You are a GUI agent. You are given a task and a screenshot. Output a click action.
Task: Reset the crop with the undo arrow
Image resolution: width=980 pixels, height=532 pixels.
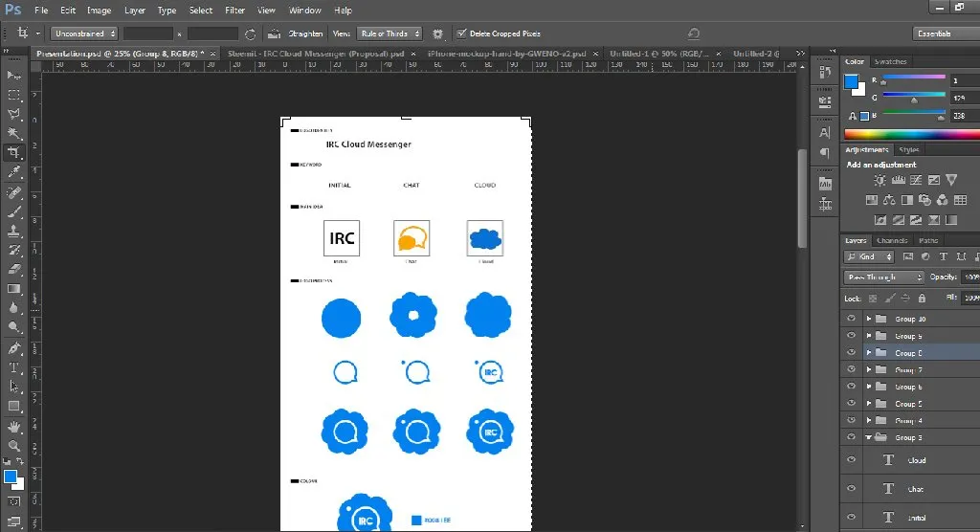693,33
